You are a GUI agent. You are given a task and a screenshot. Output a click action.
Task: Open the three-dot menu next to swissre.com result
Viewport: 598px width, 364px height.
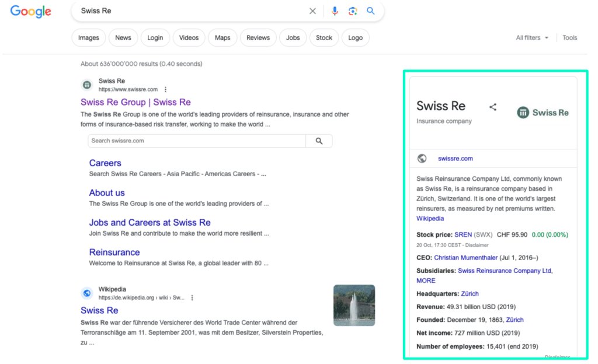165,89
